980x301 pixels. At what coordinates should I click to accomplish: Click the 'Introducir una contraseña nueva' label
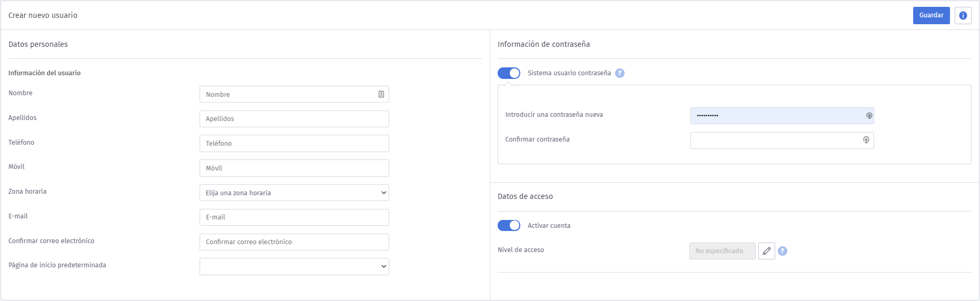point(554,115)
